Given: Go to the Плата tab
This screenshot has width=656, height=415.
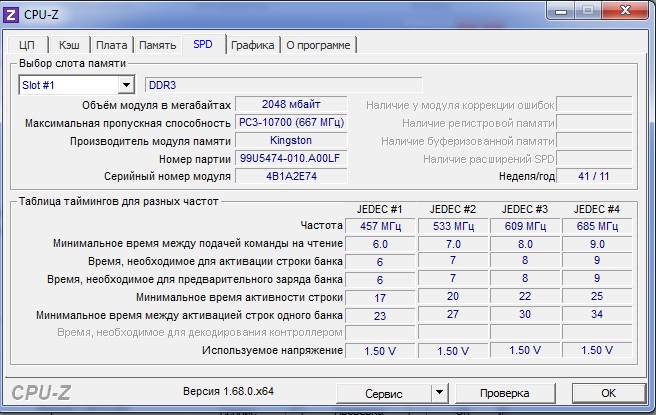Looking at the screenshot, I should pyautogui.click(x=111, y=45).
